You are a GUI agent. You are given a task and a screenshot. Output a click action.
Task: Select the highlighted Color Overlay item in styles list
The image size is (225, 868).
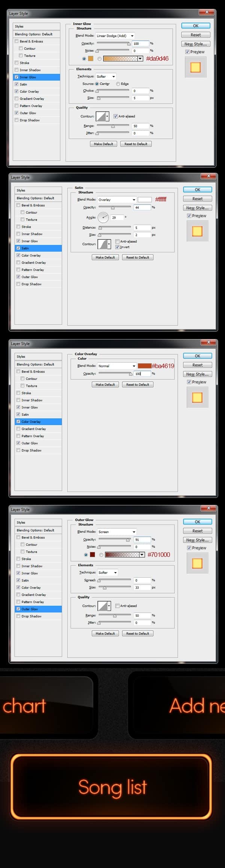coord(31,422)
